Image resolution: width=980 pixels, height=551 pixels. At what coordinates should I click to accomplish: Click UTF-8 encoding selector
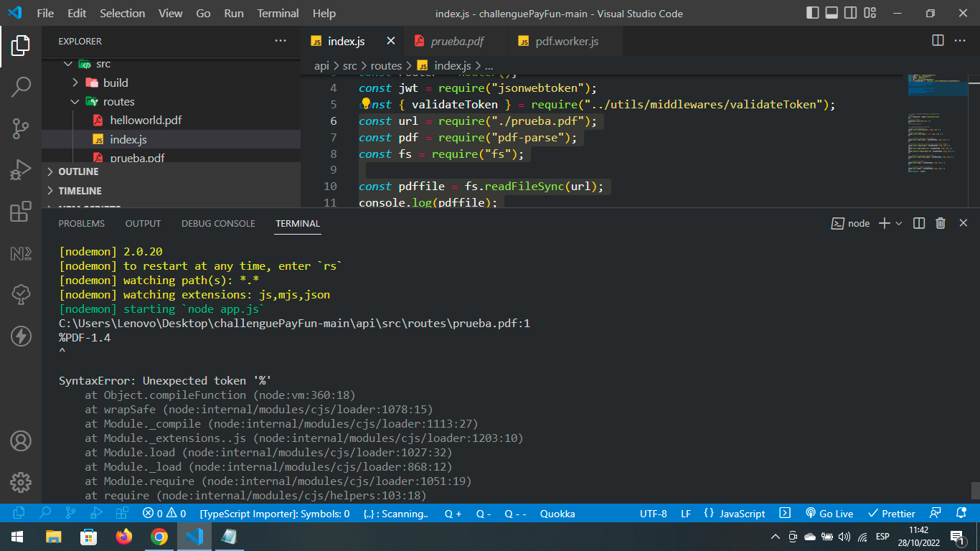click(x=654, y=514)
